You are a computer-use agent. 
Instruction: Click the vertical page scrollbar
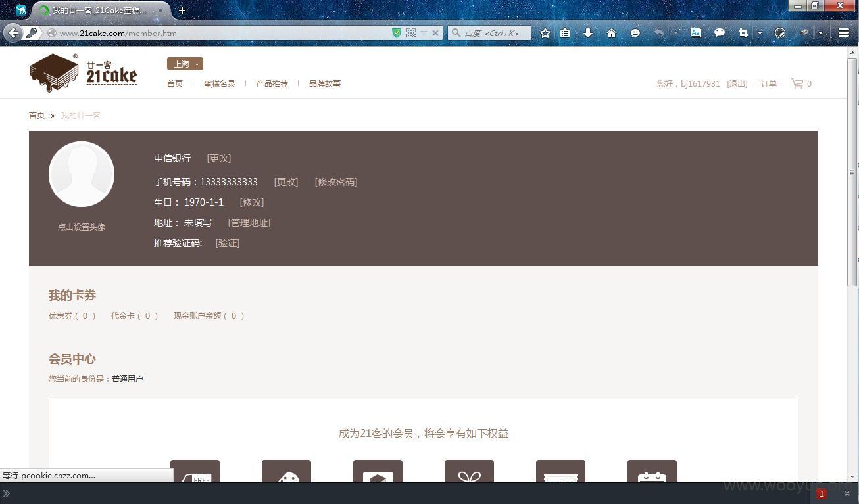[x=852, y=172]
